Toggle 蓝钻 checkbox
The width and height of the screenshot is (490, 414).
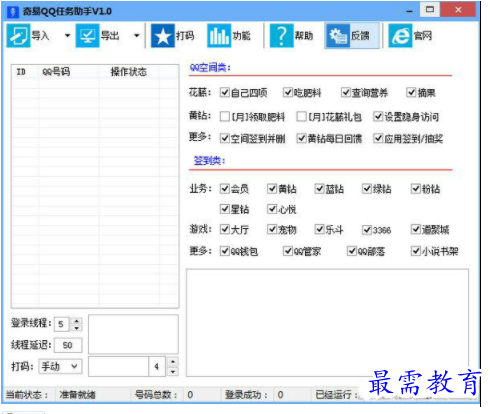point(320,189)
